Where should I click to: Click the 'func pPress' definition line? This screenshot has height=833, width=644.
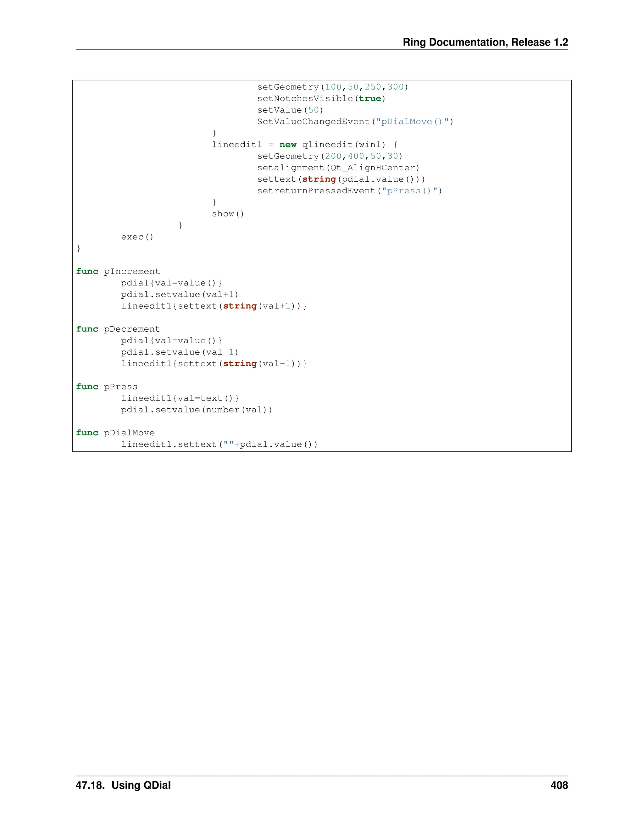coord(107,387)
